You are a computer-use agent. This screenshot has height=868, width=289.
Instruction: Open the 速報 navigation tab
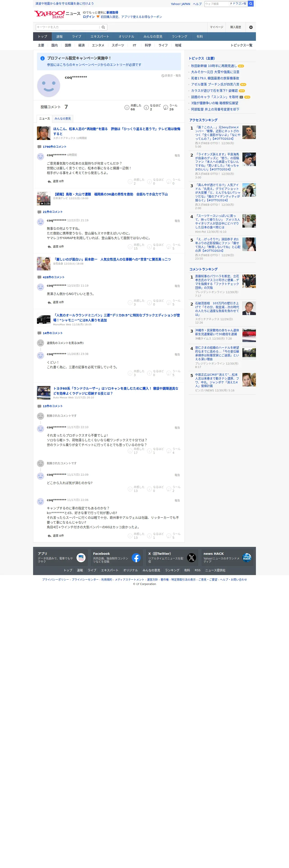coord(60,36)
